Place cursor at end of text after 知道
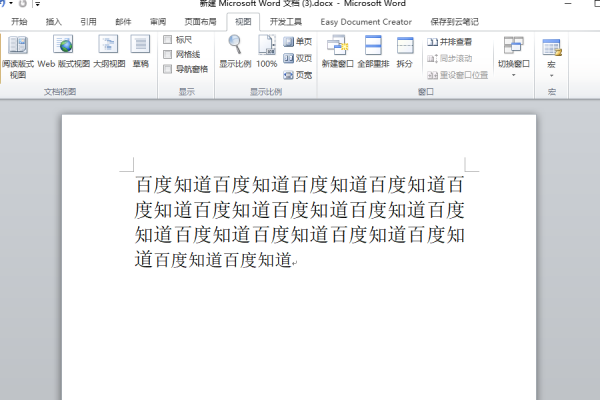The image size is (600, 400). (293, 261)
